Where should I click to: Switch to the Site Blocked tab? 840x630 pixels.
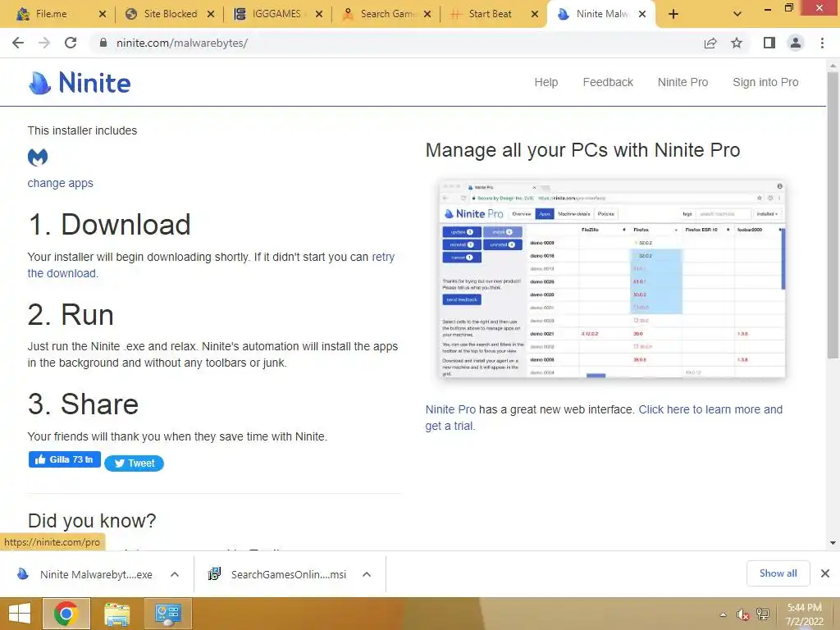(x=171, y=14)
